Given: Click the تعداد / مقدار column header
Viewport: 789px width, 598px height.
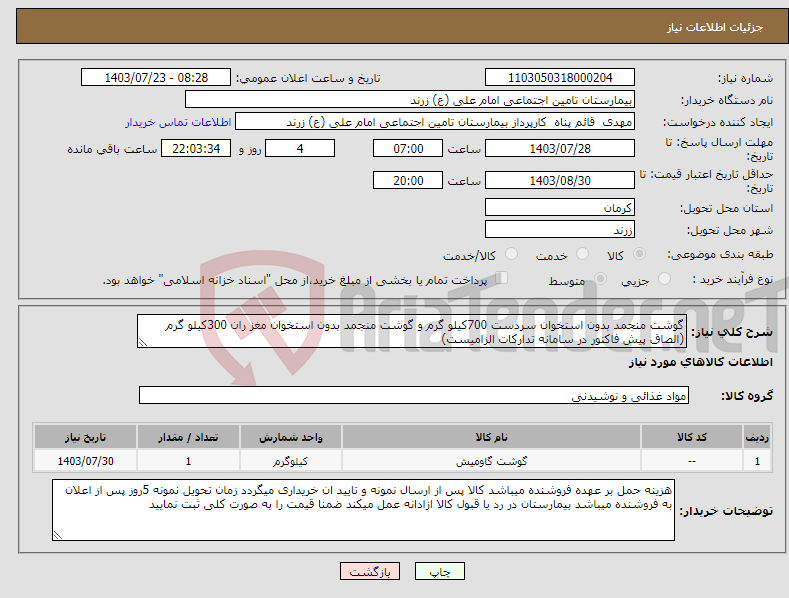Looking at the screenshot, I should tap(188, 437).
